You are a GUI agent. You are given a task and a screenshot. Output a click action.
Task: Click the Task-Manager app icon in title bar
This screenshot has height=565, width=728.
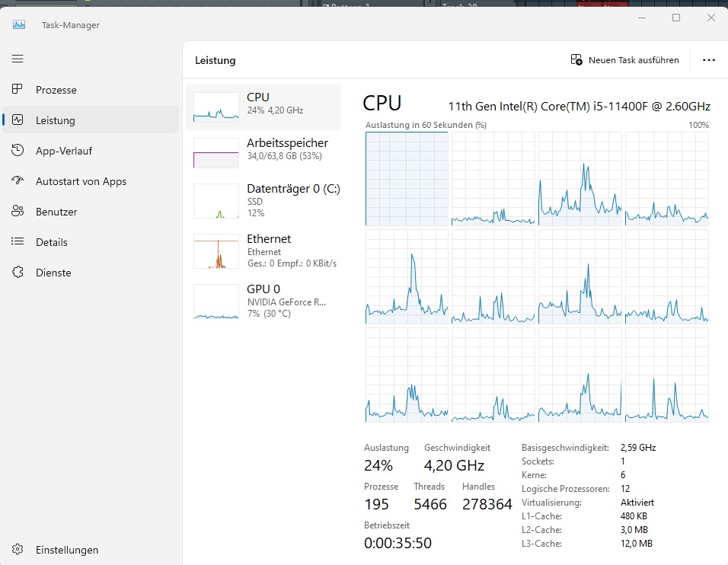point(19,24)
